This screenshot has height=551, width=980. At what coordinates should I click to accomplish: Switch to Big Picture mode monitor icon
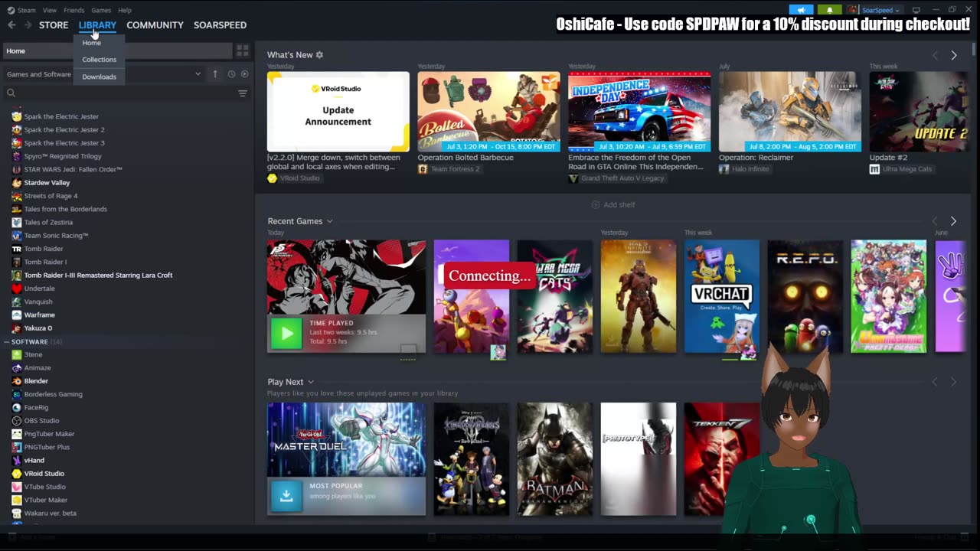tap(916, 10)
